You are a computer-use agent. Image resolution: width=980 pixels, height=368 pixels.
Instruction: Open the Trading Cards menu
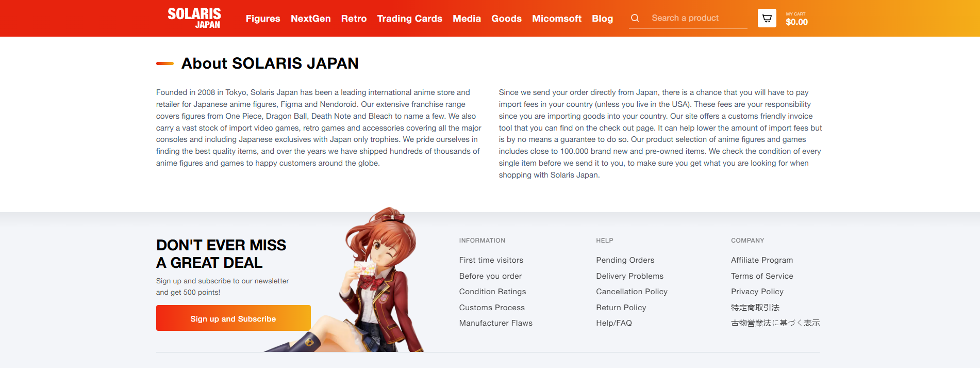click(x=410, y=19)
